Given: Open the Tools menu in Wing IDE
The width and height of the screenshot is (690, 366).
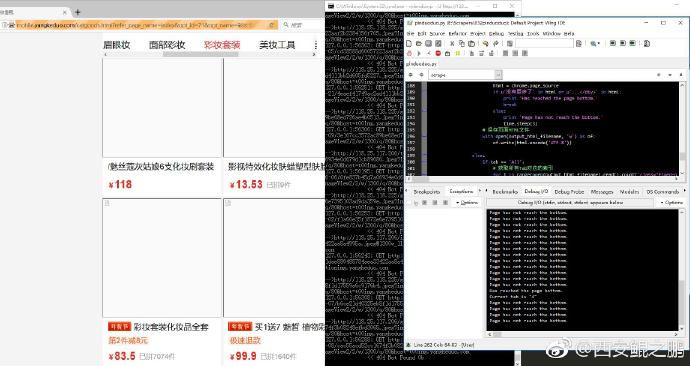Looking at the screenshot, I should (x=533, y=33).
